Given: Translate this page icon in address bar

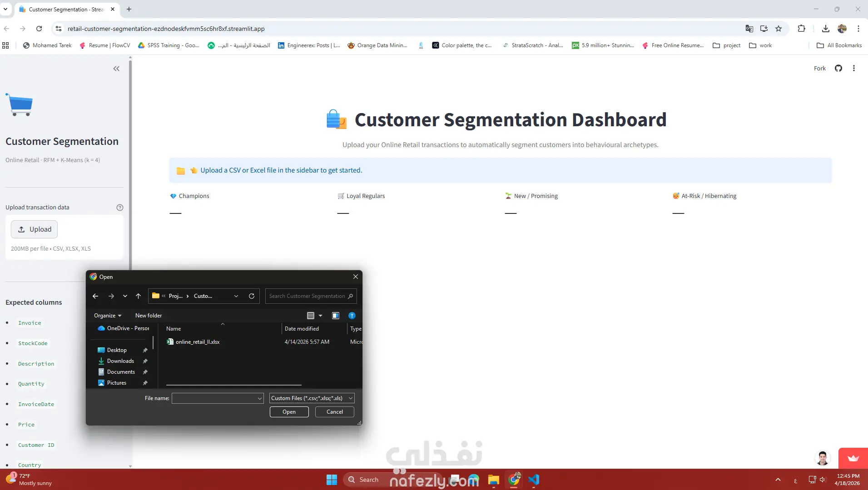Looking at the screenshot, I should [x=749, y=29].
